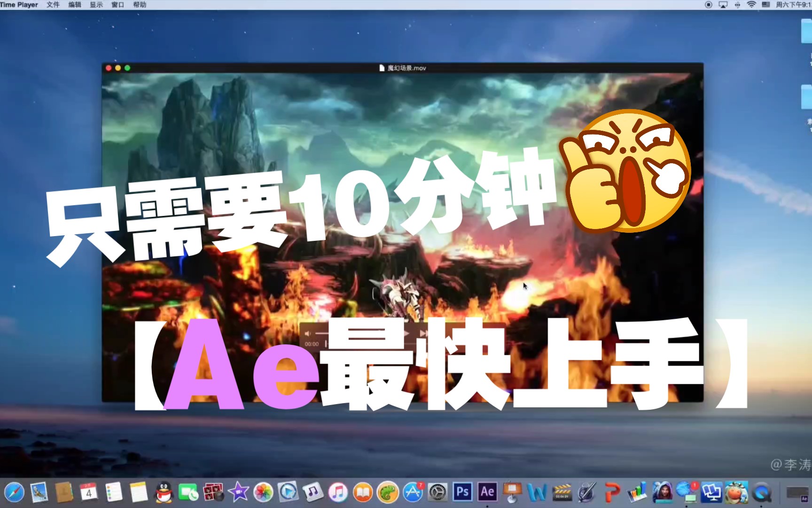Open the green chameleon app in dock

(x=388, y=492)
